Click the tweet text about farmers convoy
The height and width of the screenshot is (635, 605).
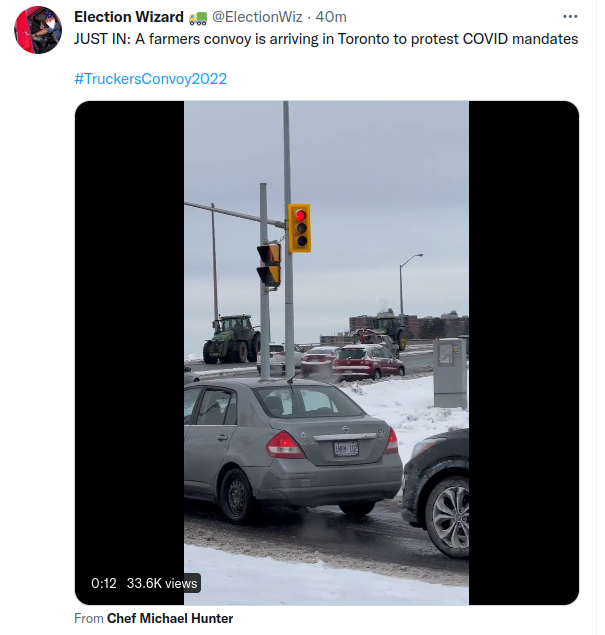tap(326, 39)
